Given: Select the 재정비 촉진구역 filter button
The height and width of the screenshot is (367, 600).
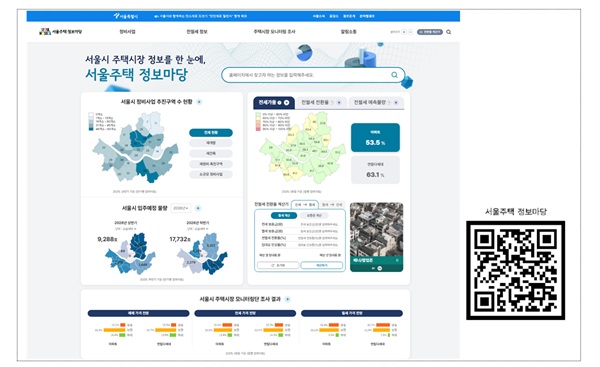Looking at the screenshot, I should [211, 164].
